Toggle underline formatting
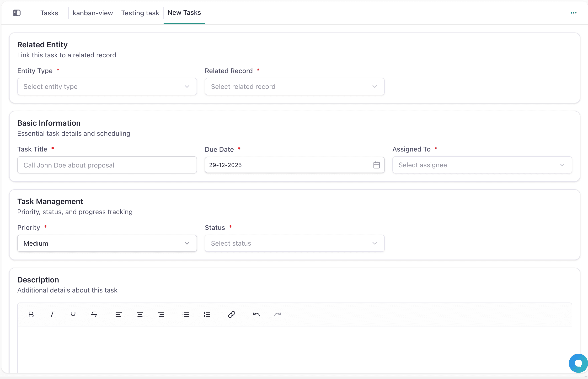588x379 pixels. (x=73, y=314)
